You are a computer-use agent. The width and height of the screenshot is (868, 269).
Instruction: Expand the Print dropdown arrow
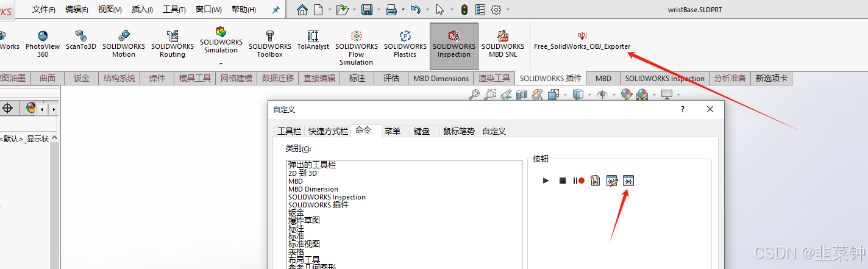point(403,10)
